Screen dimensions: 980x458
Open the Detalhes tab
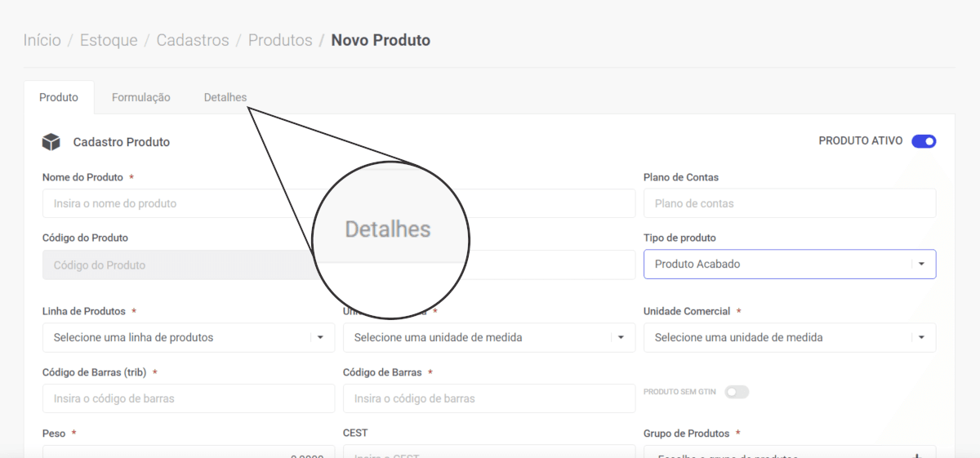coord(225,97)
